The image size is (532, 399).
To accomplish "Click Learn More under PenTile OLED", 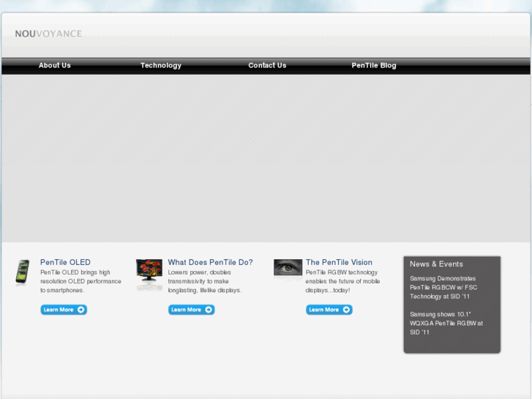I will [x=64, y=310].
